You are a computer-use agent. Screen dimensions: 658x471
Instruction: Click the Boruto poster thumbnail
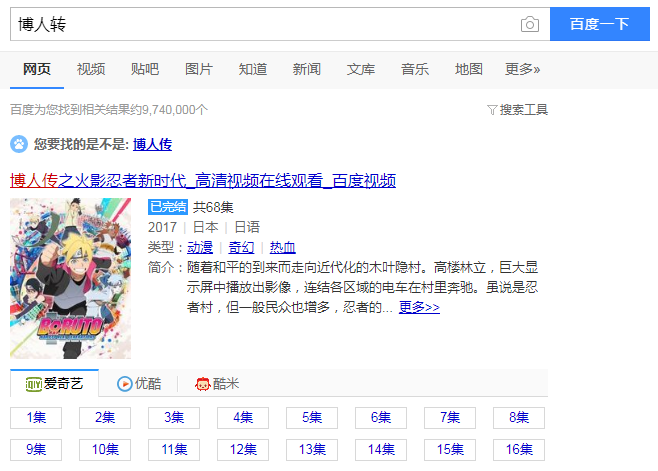(x=70, y=278)
